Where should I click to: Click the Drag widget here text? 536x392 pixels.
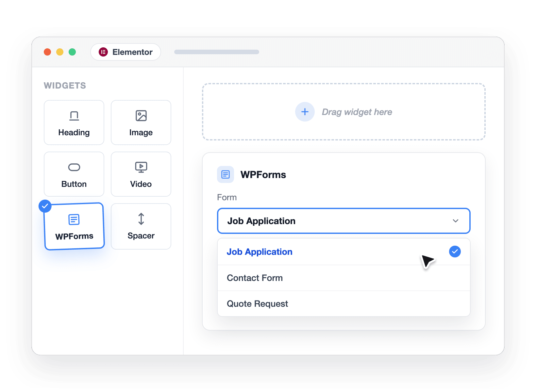tap(357, 112)
